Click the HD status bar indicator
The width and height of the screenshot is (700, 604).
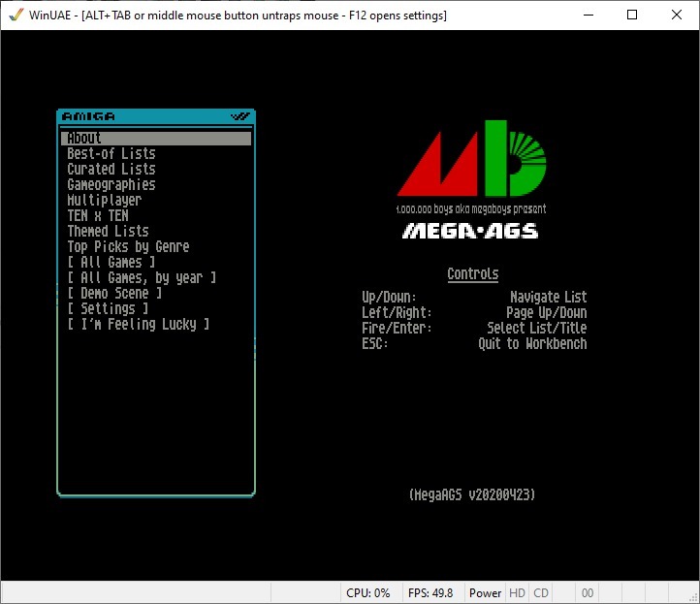[x=517, y=592]
